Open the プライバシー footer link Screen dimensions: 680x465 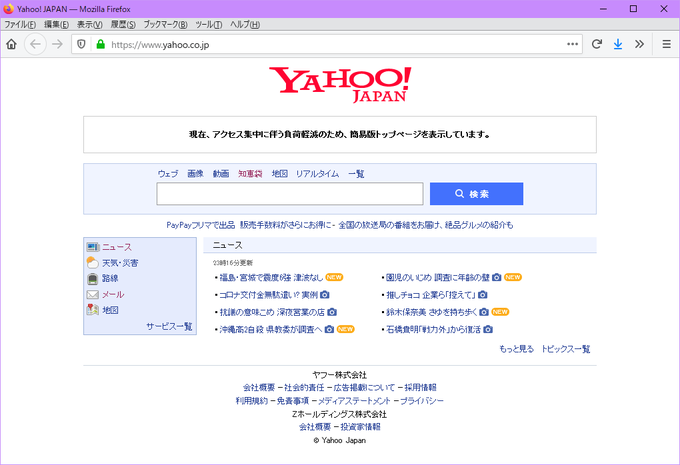422,401
